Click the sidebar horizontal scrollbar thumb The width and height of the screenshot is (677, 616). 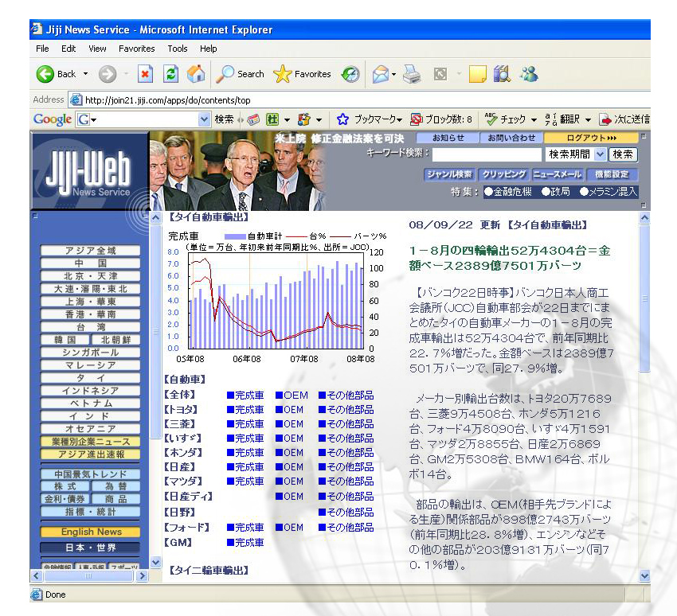coord(88,576)
